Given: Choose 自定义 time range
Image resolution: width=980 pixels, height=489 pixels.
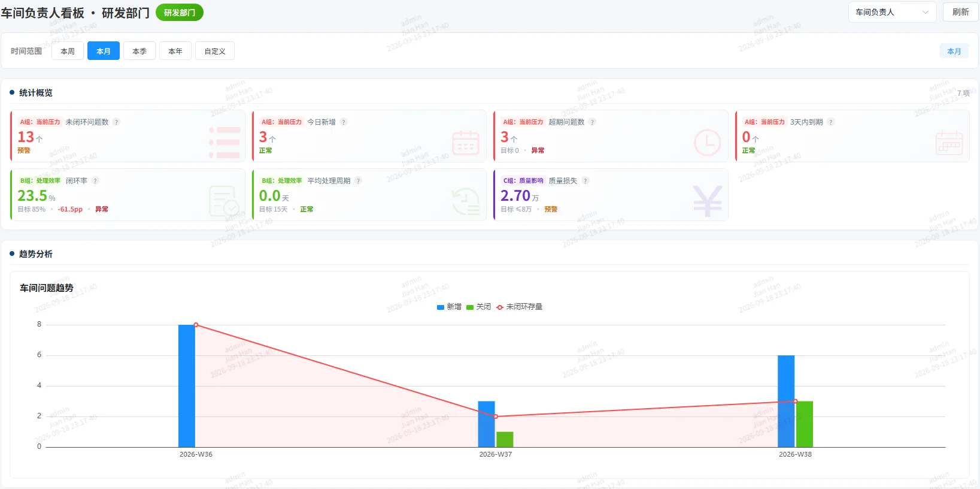Looking at the screenshot, I should pos(215,51).
